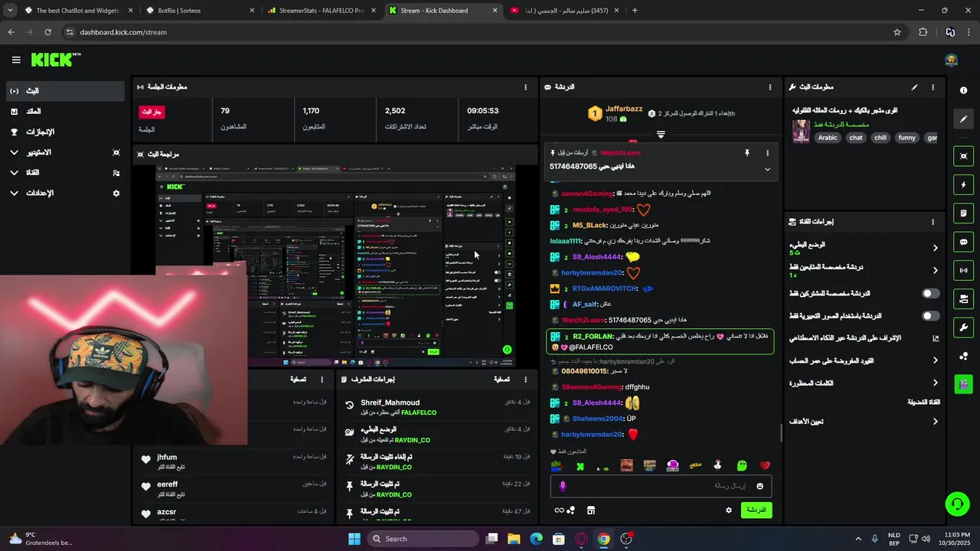Open Shreif_Mahmoud in moderator actions
980x551 pixels.
390,403
